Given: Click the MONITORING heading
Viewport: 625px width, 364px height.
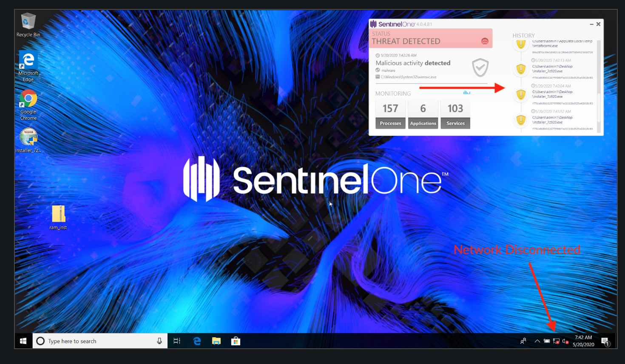Looking at the screenshot, I should tap(393, 93).
